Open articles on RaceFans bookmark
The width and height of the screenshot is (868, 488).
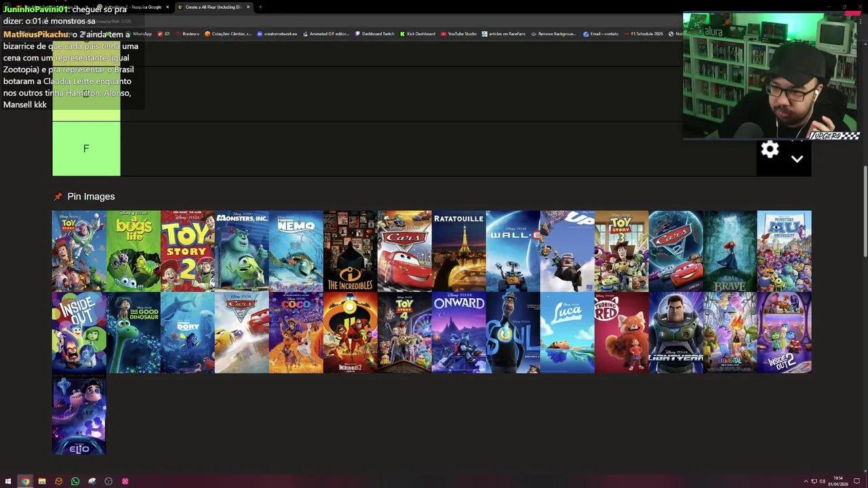(504, 34)
